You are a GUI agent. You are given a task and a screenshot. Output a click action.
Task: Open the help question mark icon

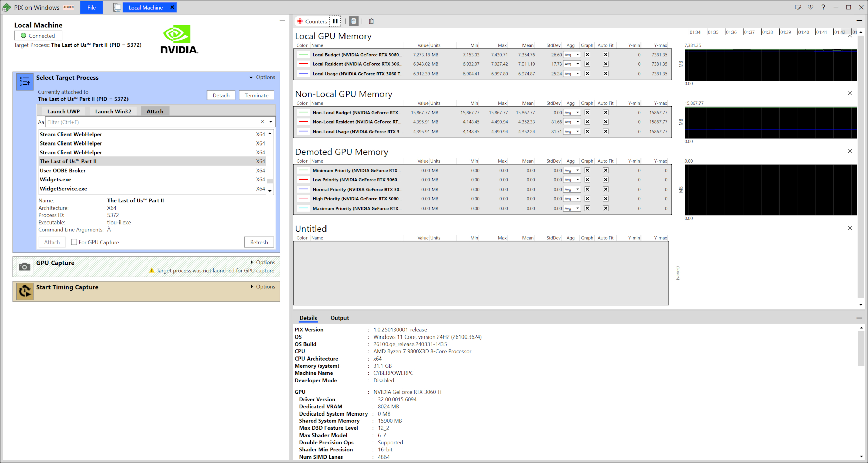tap(823, 7)
